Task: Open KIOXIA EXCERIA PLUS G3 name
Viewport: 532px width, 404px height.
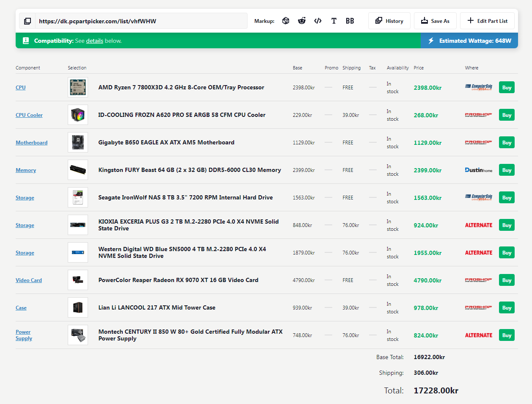Action: click(x=189, y=225)
